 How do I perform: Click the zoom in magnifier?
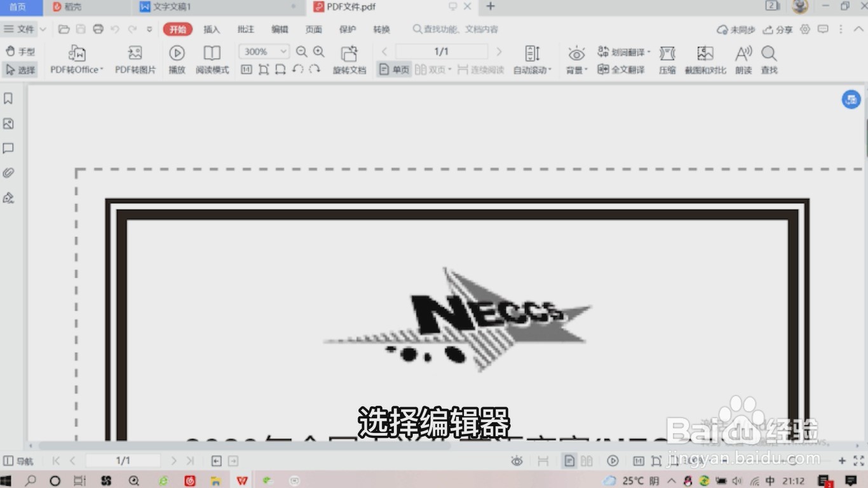click(319, 51)
